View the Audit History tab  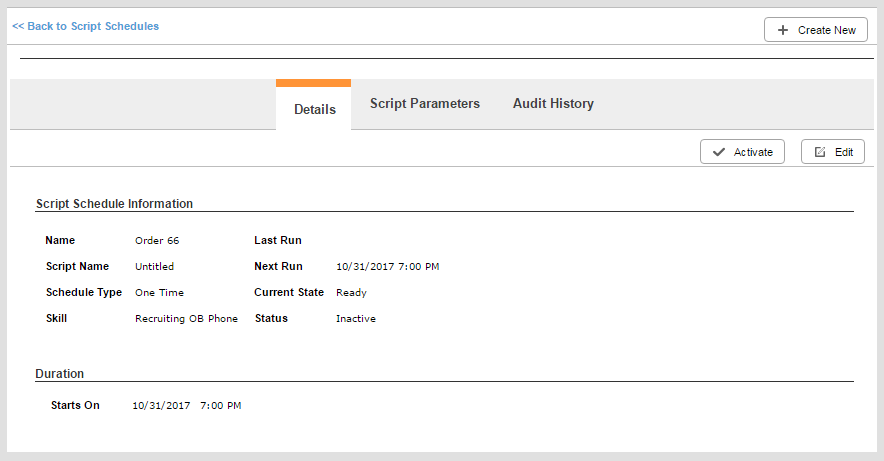[553, 104]
